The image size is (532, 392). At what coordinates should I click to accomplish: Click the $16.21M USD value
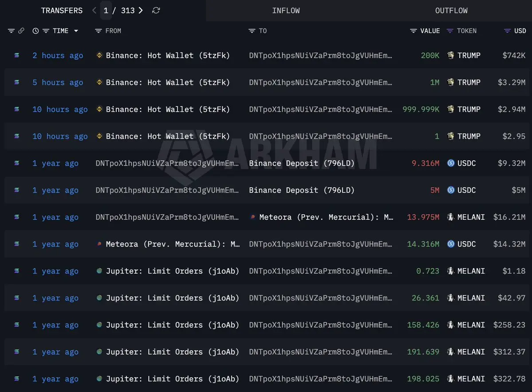[509, 217]
